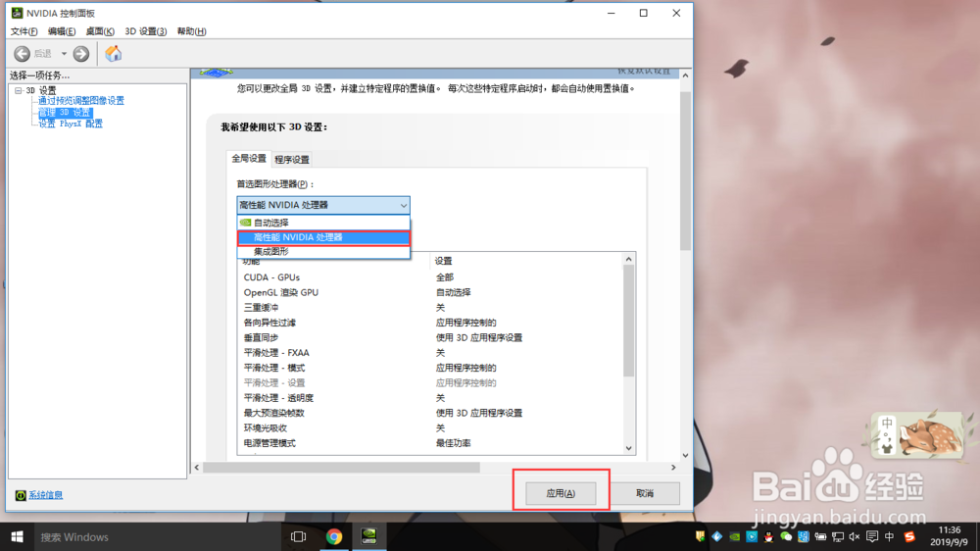Viewport: 980px width, 551px height.
Task: Open the back-history dropdown arrow in toolbar
Action: [x=64, y=54]
